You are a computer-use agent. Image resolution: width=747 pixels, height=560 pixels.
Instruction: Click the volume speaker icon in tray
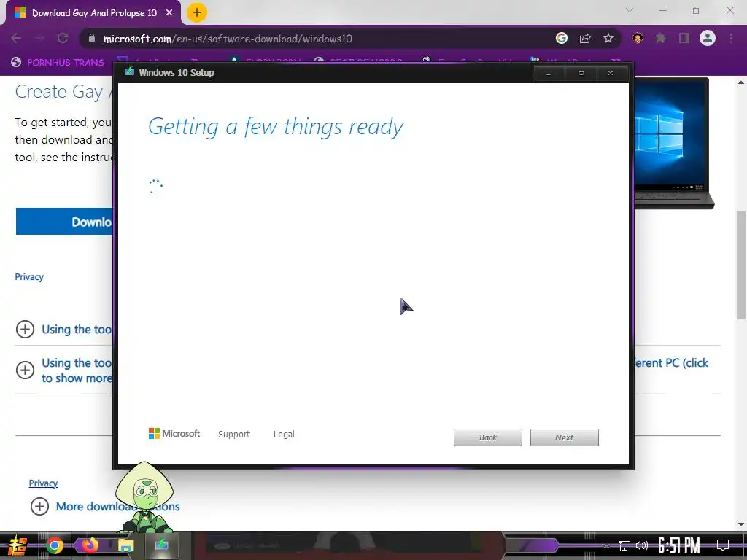point(642,545)
